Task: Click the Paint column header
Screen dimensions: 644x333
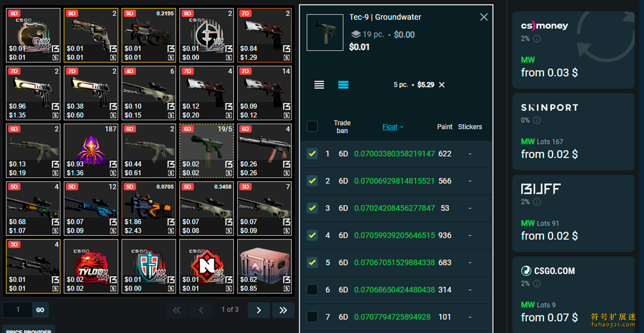Action: (445, 127)
